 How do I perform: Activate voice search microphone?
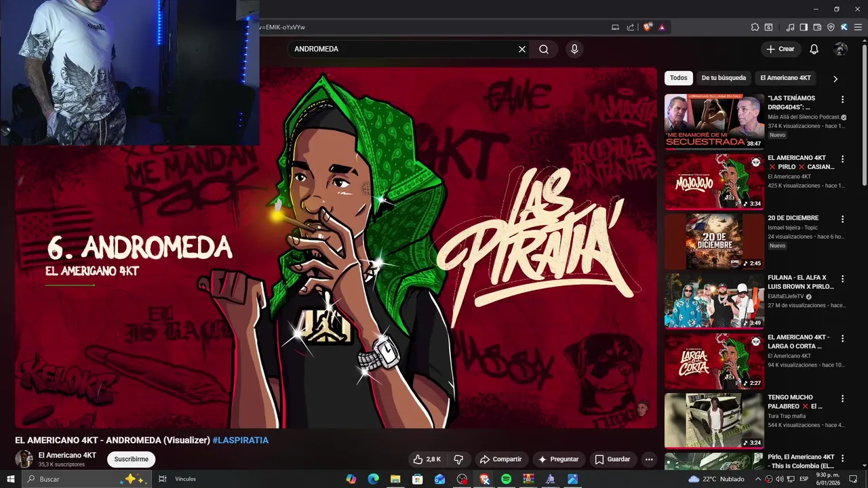(x=574, y=49)
